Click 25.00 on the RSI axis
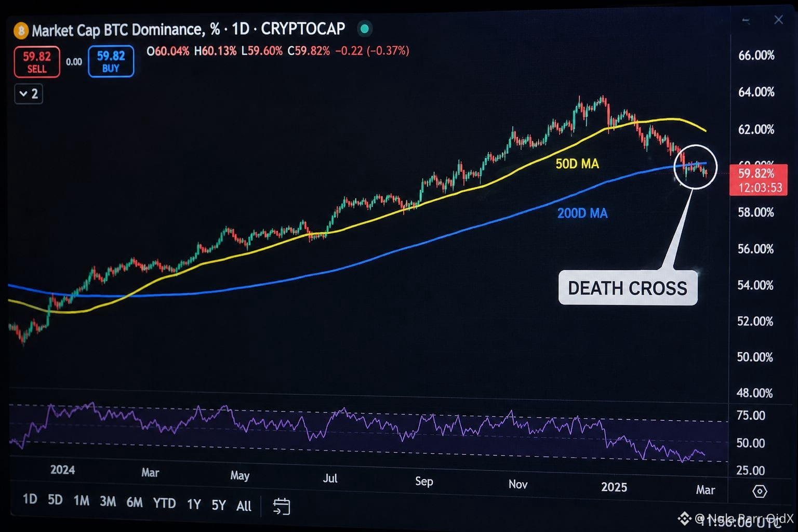 tap(751, 471)
